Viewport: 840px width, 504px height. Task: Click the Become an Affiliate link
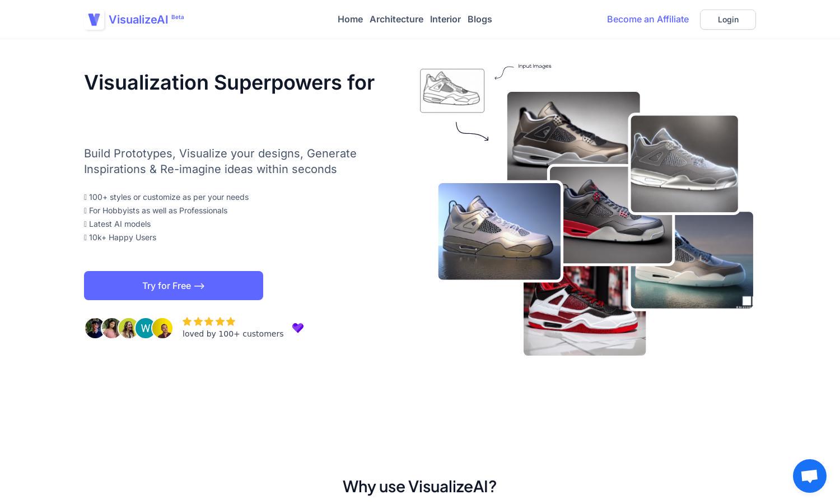pos(648,19)
